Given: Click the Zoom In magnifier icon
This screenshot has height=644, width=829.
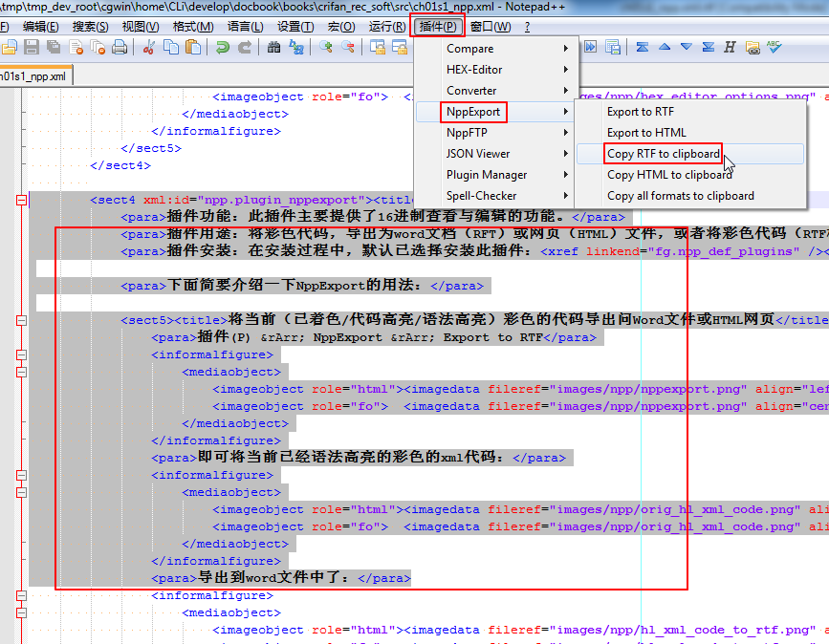Looking at the screenshot, I should [326, 47].
